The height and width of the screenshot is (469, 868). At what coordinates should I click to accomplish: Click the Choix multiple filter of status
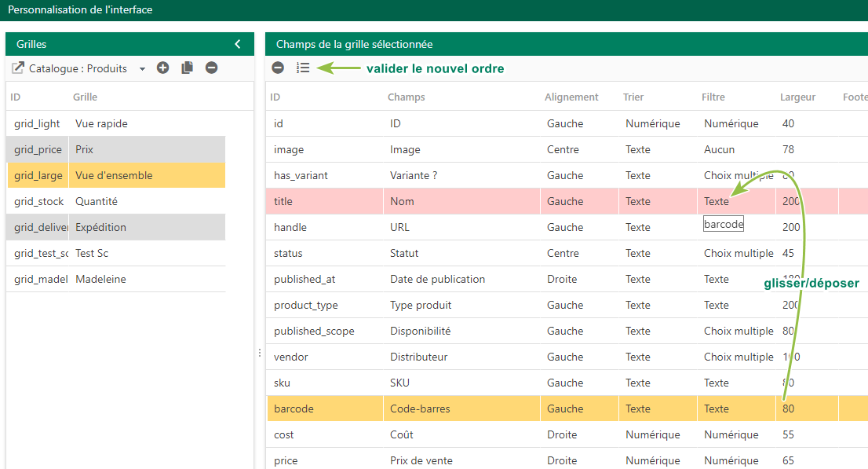[739, 253]
